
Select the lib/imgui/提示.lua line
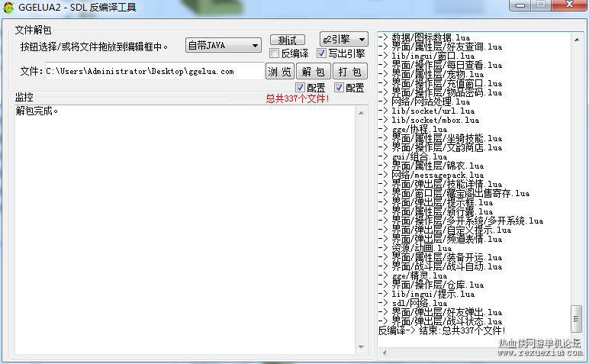pyautogui.click(x=426, y=294)
